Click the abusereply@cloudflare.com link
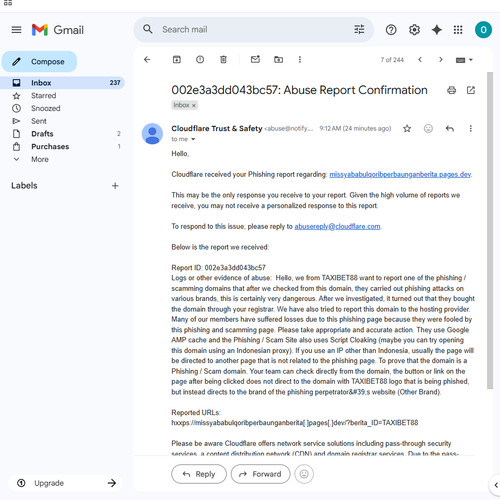500x500 pixels. click(337, 226)
